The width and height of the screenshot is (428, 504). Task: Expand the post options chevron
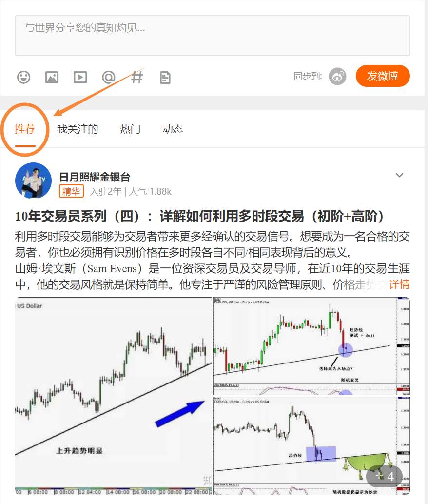(x=399, y=175)
